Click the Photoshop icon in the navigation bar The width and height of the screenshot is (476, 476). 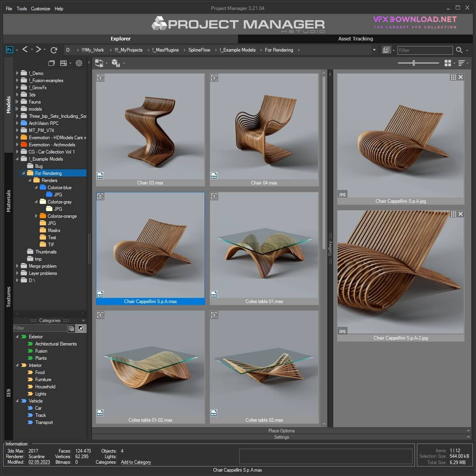10,50
